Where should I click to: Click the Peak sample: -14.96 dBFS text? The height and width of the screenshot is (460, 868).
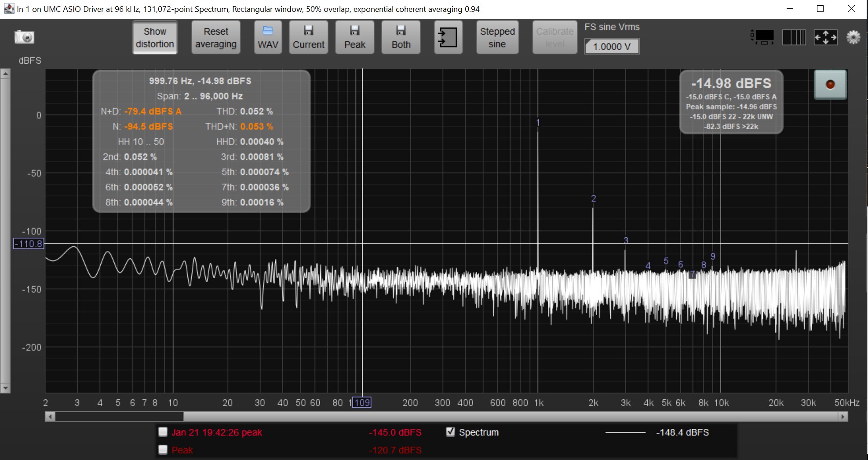coord(731,107)
